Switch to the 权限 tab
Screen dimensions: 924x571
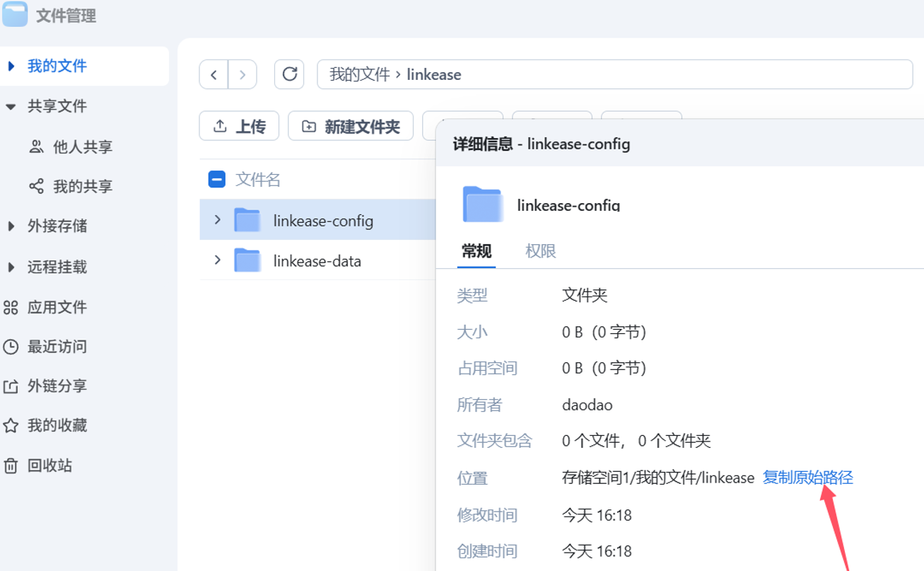[x=541, y=251]
